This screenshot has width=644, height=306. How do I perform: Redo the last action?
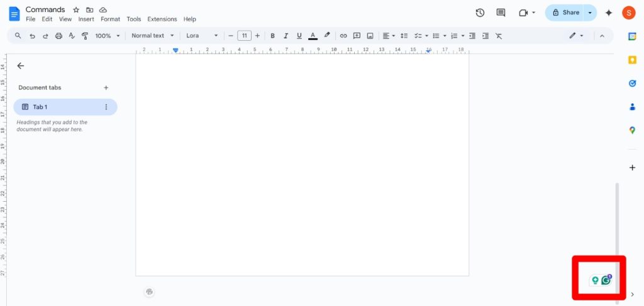[x=45, y=36]
